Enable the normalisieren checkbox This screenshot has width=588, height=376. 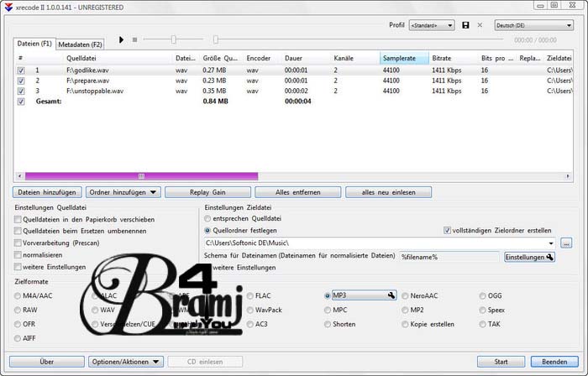point(18,255)
